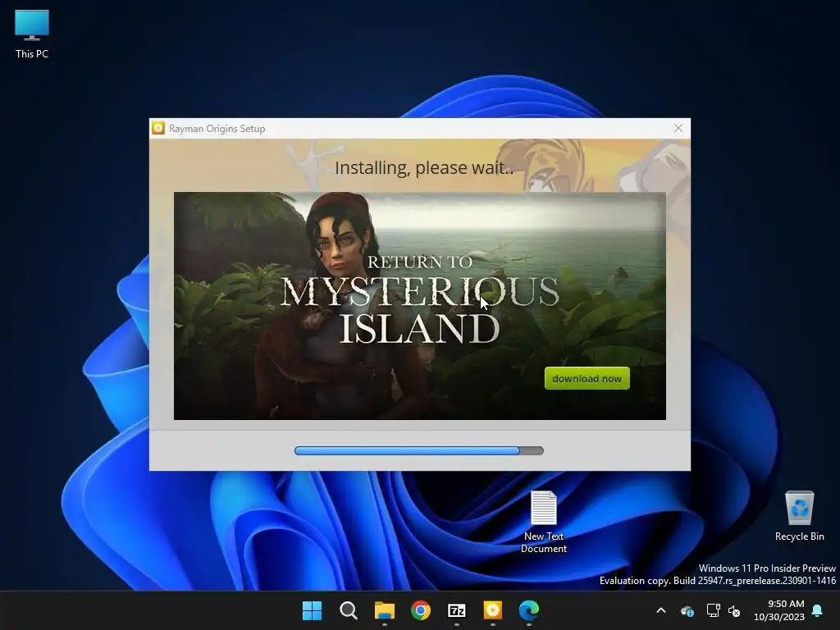Select the New Text Document file
This screenshot has height=630, width=840.
[543, 522]
